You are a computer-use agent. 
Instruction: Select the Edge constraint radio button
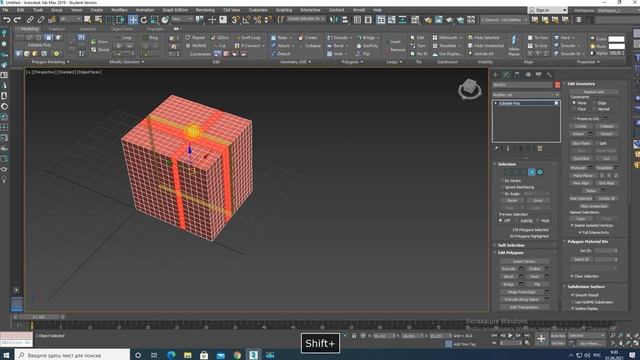(594, 103)
